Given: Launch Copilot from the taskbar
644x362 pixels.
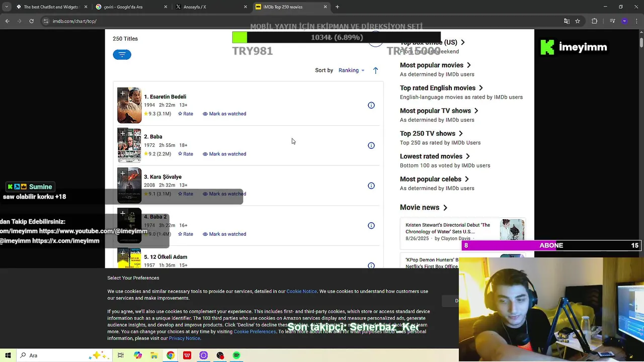Looking at the screenshot, I should (x=138, y=355).
